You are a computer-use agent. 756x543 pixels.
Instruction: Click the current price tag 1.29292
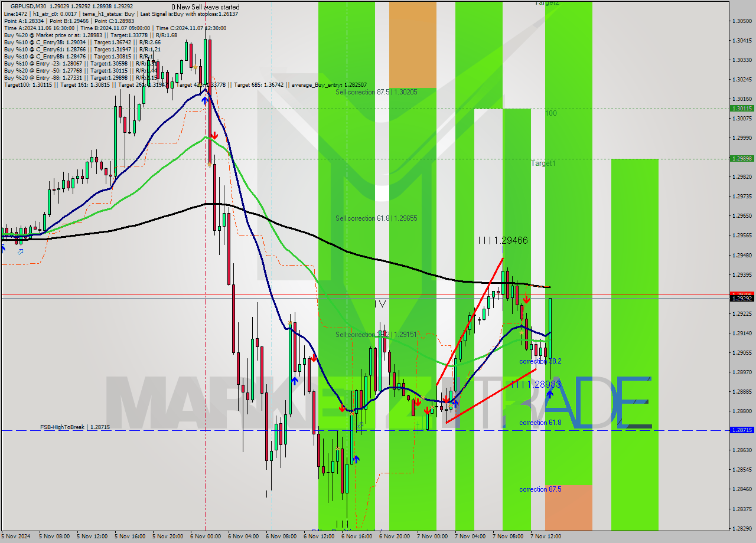tap(742, 299)
